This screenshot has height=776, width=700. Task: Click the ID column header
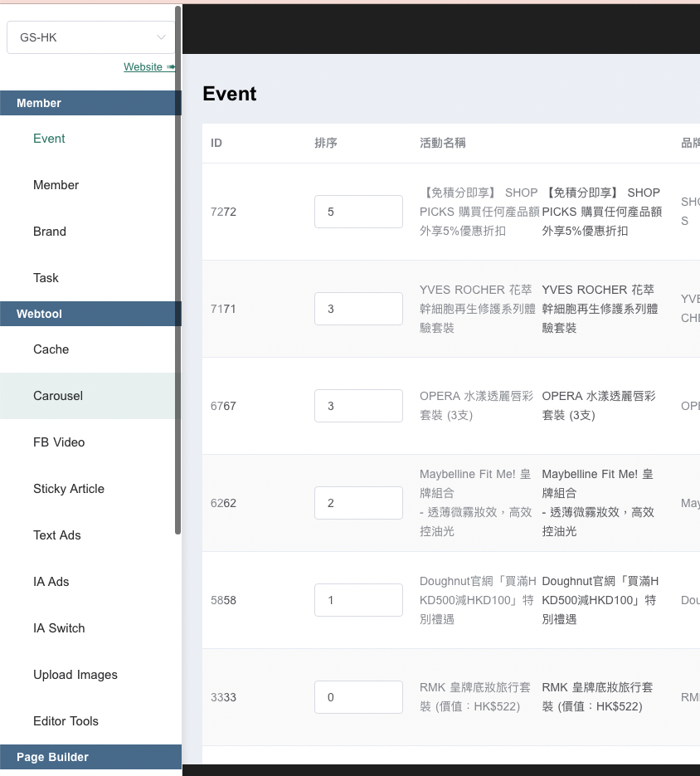[x=216, y=143]
